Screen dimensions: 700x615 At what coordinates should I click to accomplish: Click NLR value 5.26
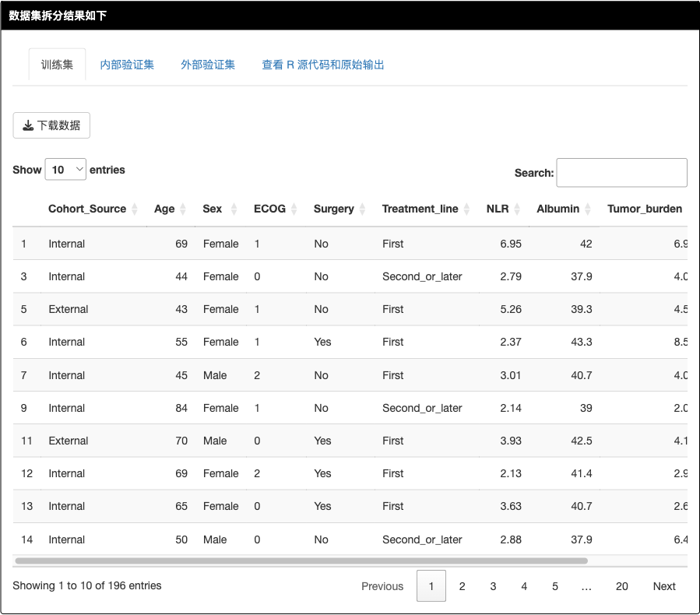[x=511, y=309]
